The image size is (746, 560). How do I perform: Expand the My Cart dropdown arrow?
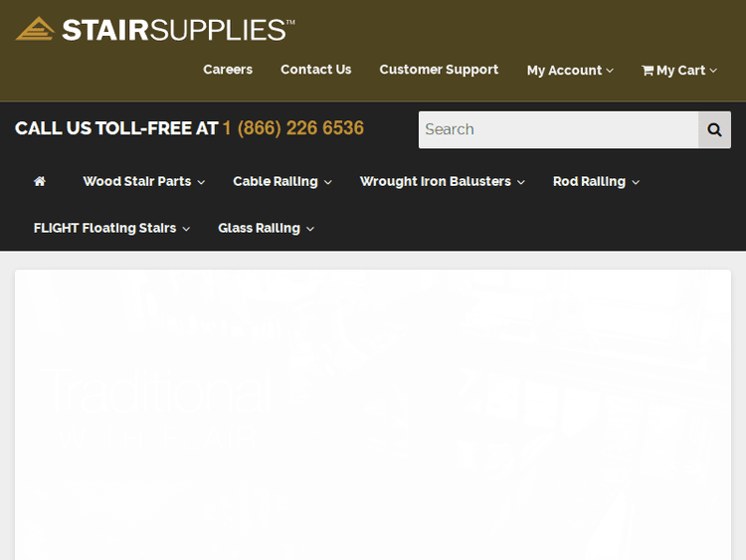(x=712, y=71)
